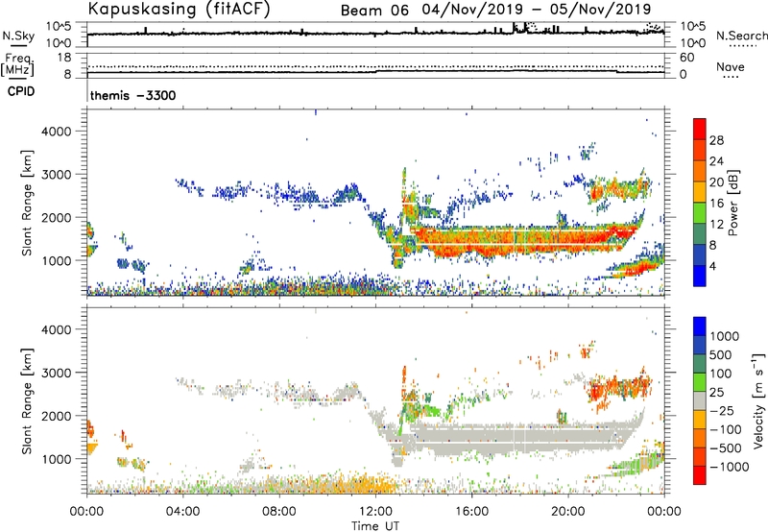
Task: Click the -100 label on Velocity colorbar
Action: pyautogui.click(x=725, y=429)
